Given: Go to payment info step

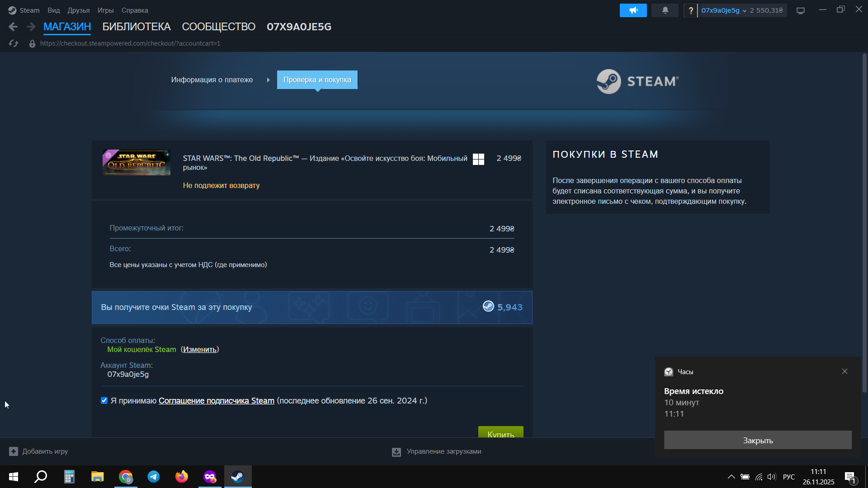Looking at the screenshot, I should pos(212,80).
